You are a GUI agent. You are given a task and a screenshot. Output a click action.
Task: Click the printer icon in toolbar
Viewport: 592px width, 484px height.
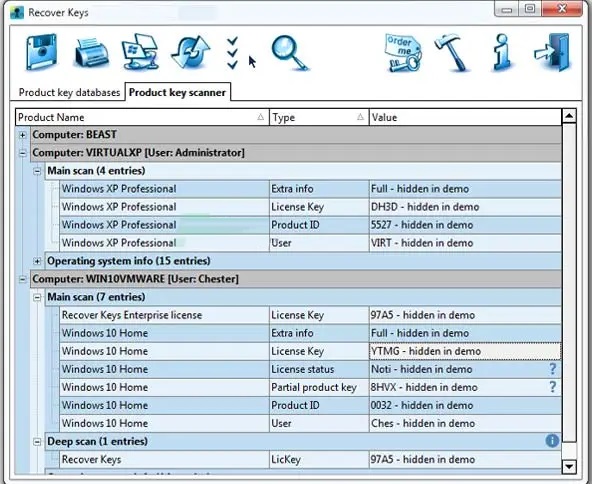point(91,52)
